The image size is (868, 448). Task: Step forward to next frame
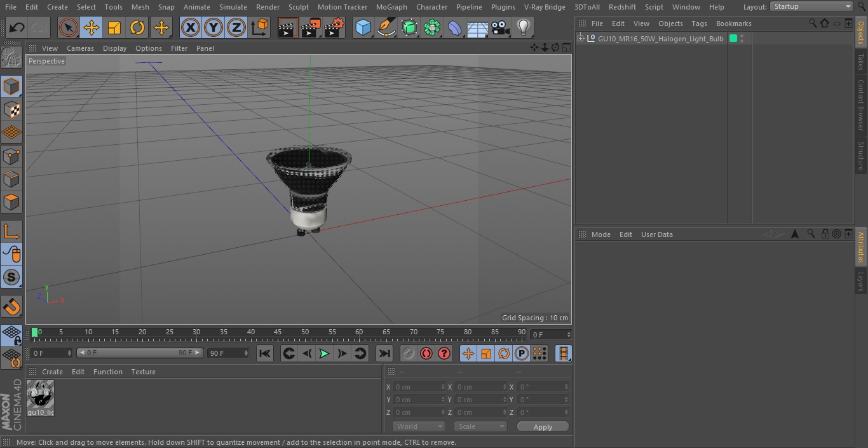click(342, 353)
